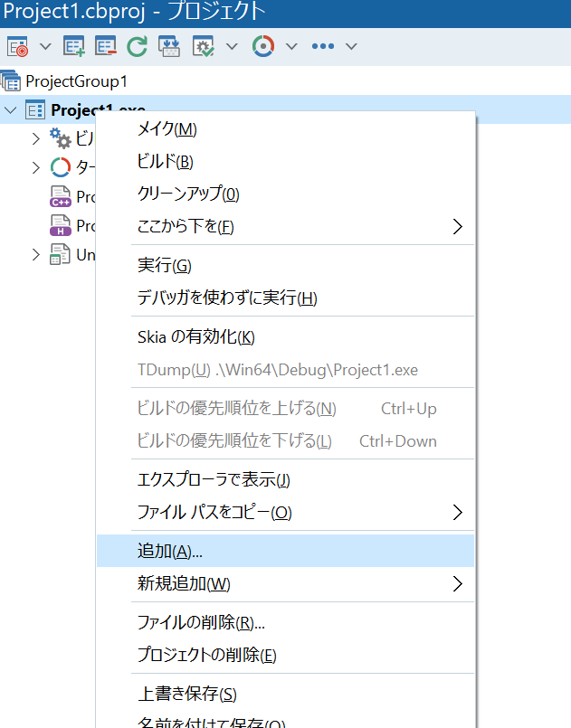Click Skia の有効化(K) menu item
Viewport: 571px width, 728px height.
click(x=195, y=337)
